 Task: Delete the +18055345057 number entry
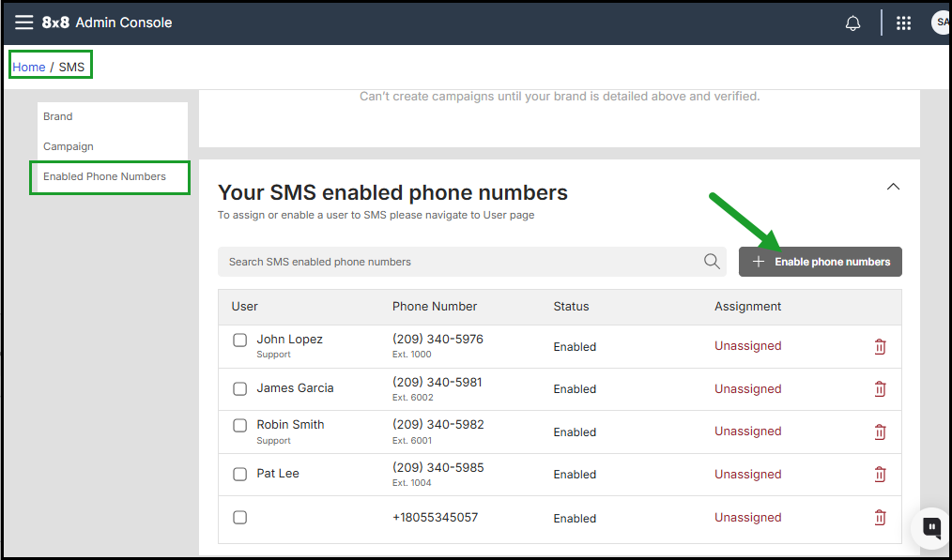(x=880, y=518)
